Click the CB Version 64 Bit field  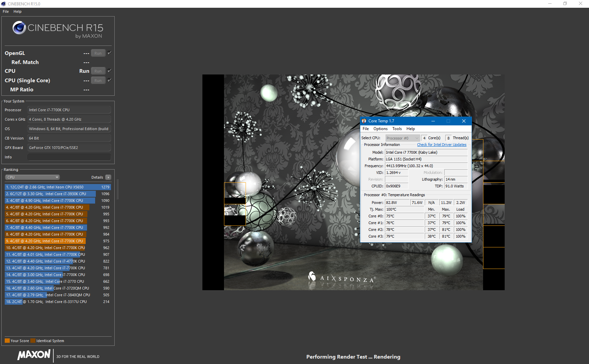[69, 138]
